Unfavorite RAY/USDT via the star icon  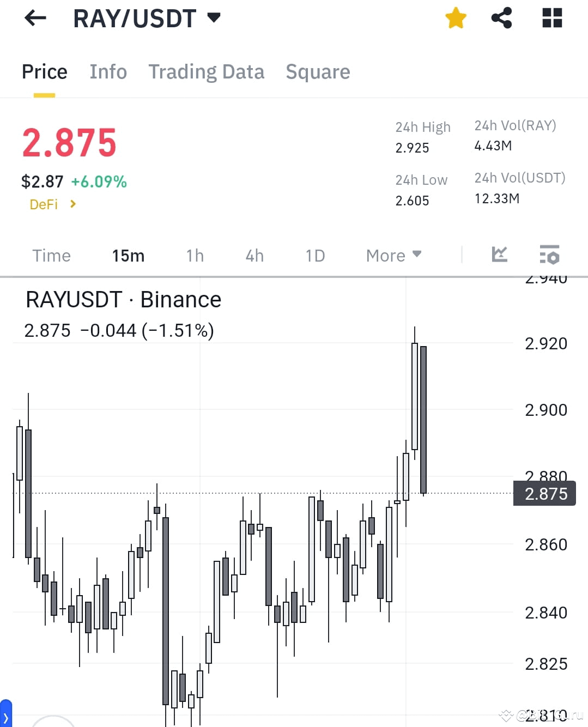tap(456, 17)
